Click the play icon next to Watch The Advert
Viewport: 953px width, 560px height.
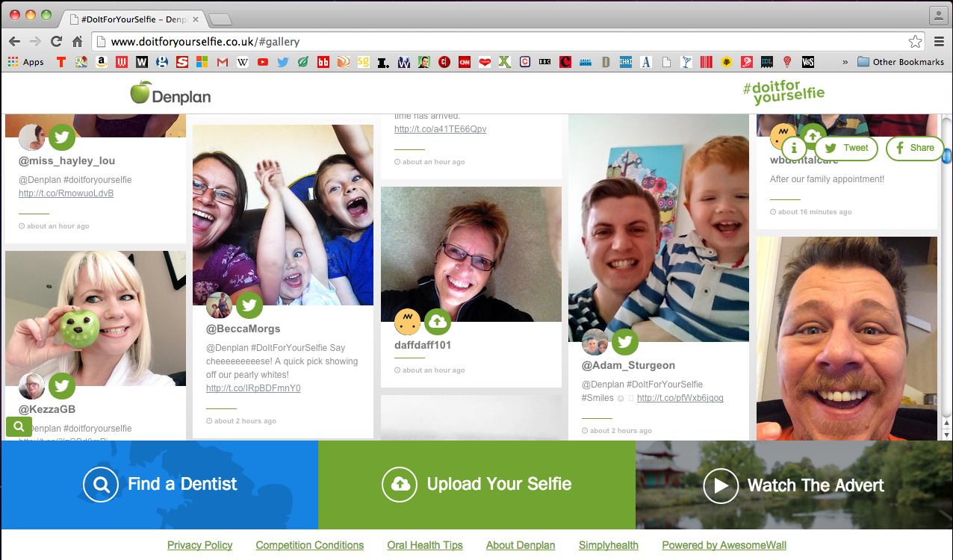721,485
